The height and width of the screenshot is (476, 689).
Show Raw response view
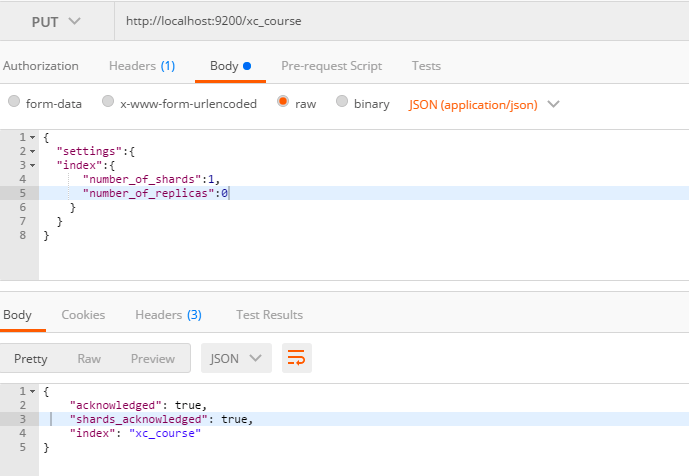click(89, 359)
